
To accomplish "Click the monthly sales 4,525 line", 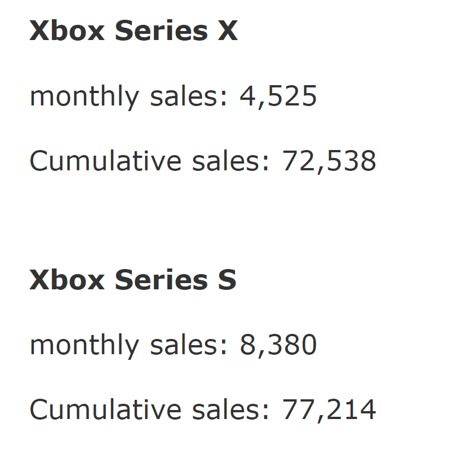I will point(173,97).
